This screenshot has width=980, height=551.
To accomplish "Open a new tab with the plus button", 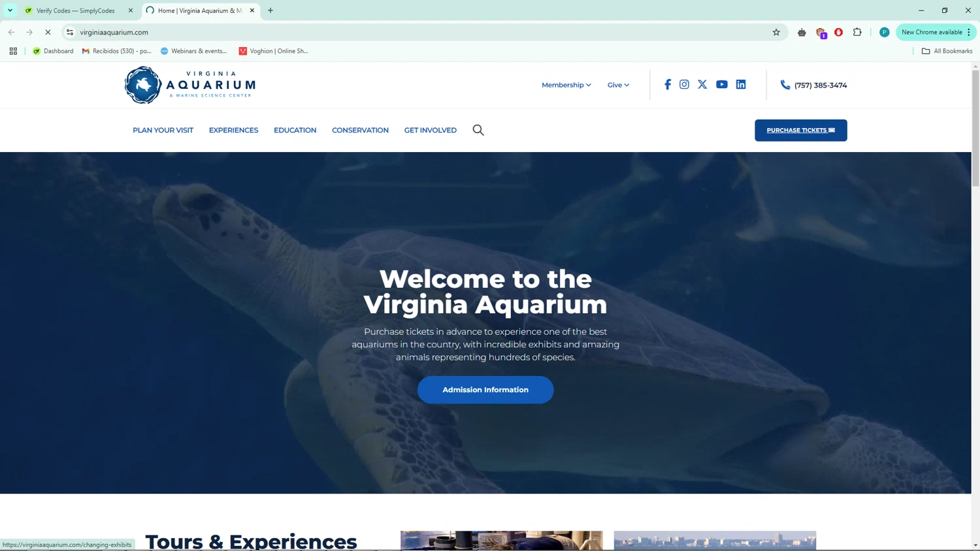I will 270,10.
